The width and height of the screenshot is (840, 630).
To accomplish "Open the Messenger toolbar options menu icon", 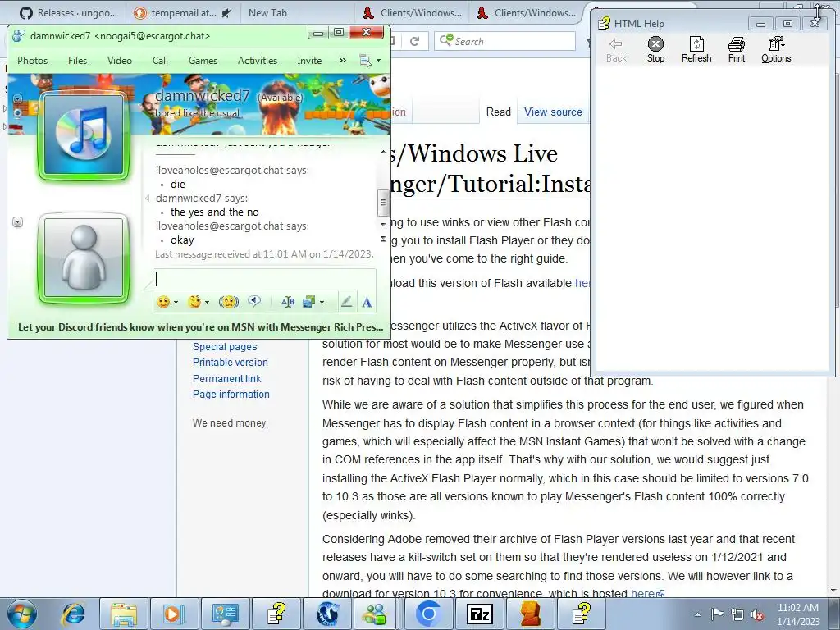I will click(365, 61).
